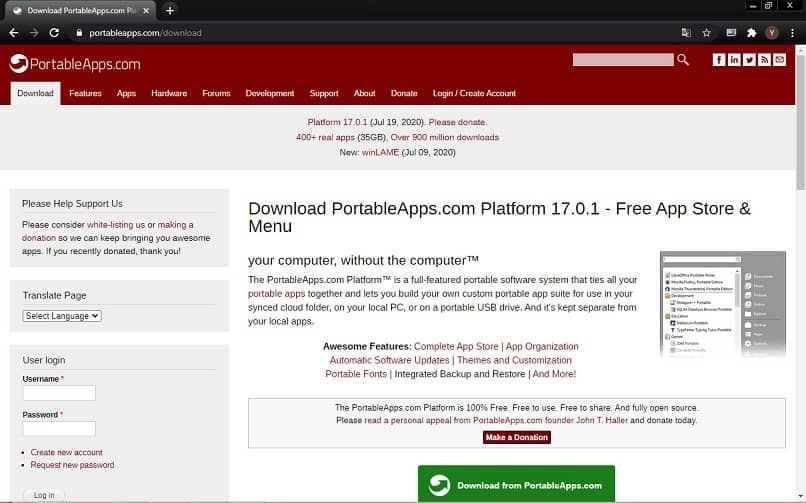
Task: Click Request new password link
Action: [x=72, y=465]
